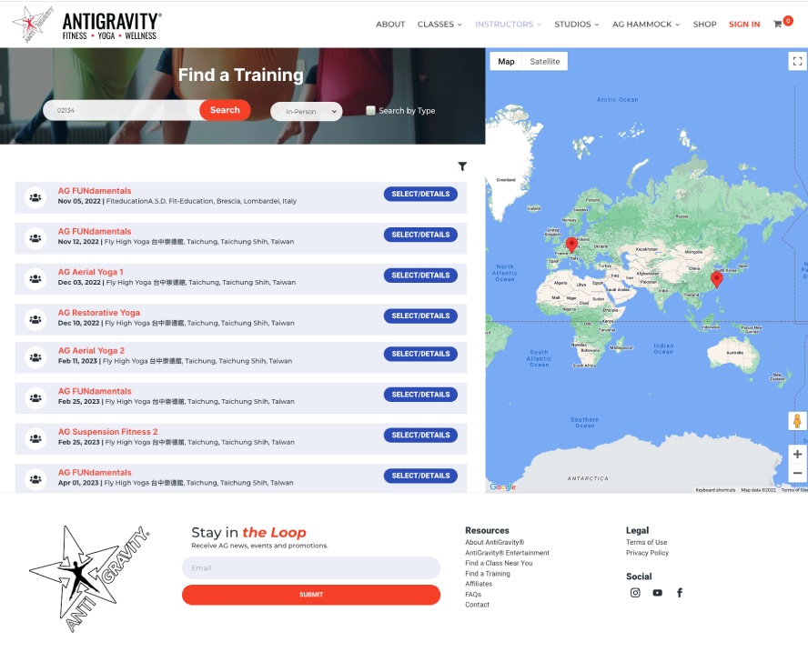Select details for AG Aerial Yoga 2

[420, 354]
